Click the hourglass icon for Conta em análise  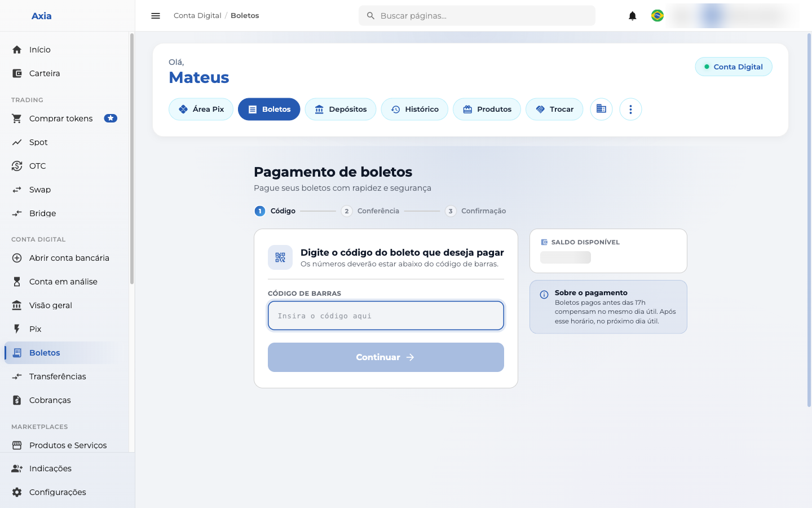click(x=17, y=282)
